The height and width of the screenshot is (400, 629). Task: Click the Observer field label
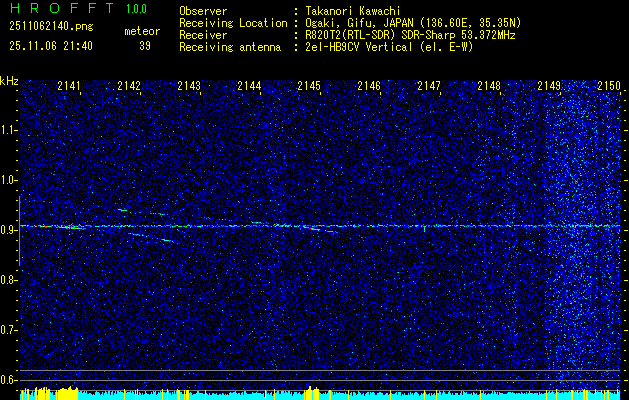203,11
